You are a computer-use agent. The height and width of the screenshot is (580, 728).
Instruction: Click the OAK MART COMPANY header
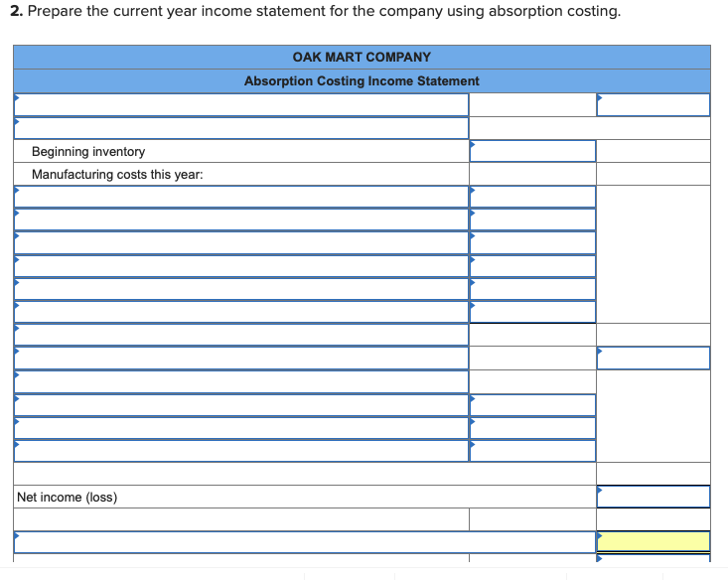pyautogui.click(x=362, y=58)
